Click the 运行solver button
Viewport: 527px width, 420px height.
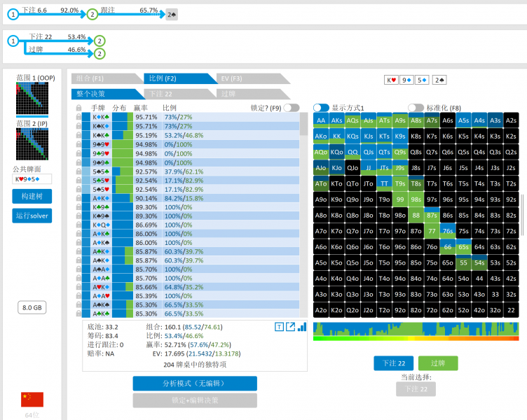pyautogui.click(x=32, y=216)
